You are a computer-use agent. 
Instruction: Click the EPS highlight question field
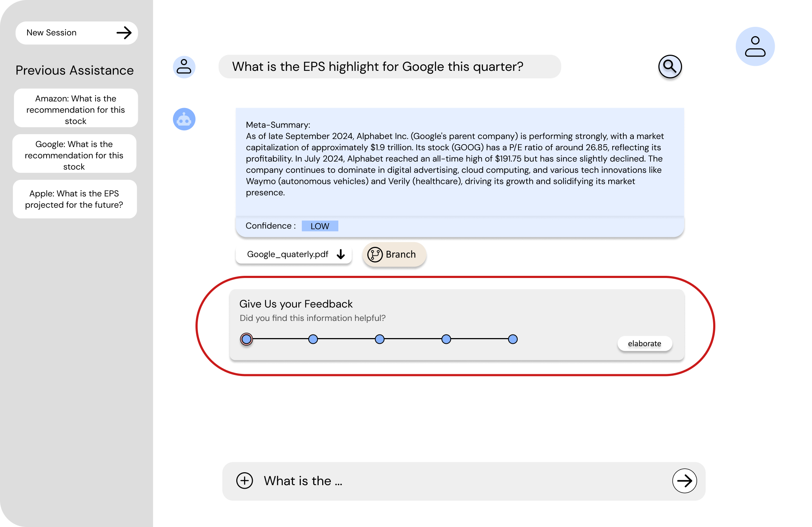point(390,67)
